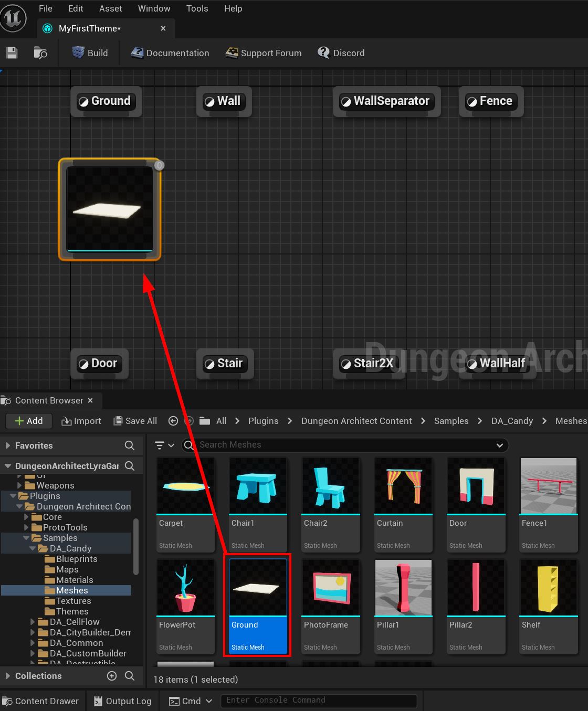Viewport: 588px width, 711px height.
Task: Select the Wall marker node
Action: (224, 101)
